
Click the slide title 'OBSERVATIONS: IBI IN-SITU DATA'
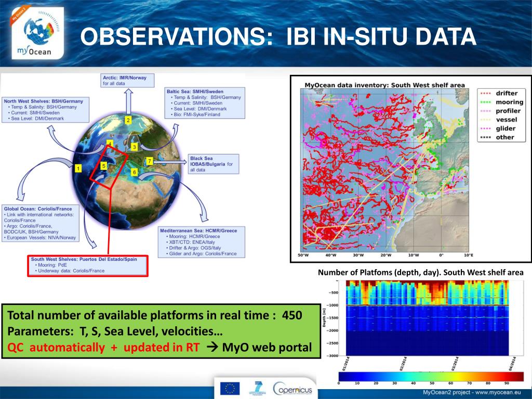278,37
